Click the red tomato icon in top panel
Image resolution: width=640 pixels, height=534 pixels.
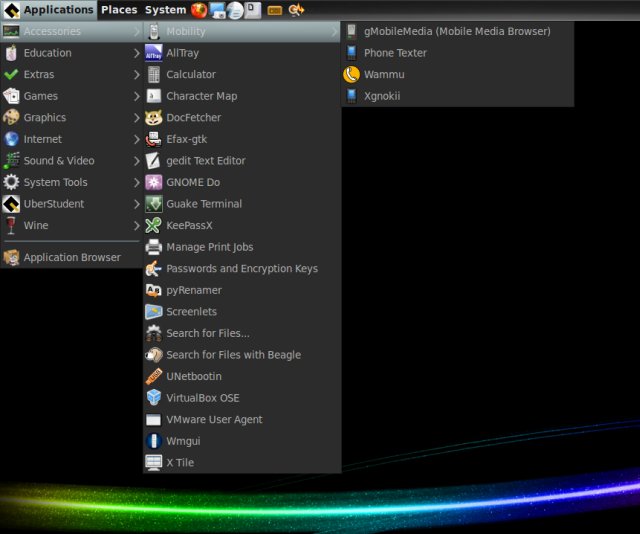pos(199,10)
